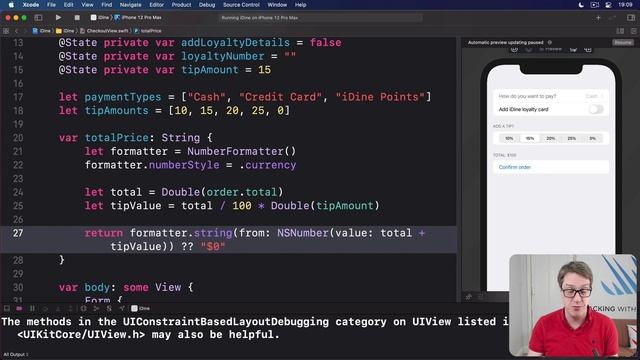Open the View menu
The height and width of the screenshot is (360, 640).
pos(87,5)
